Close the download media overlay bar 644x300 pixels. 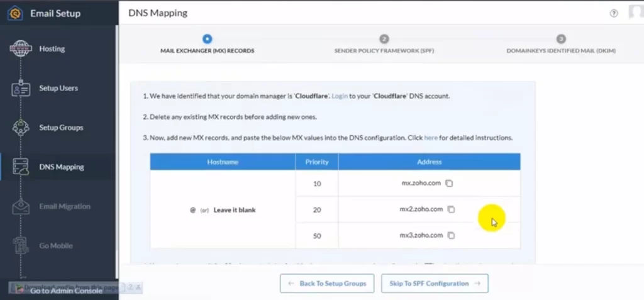(x=138, y=287)
